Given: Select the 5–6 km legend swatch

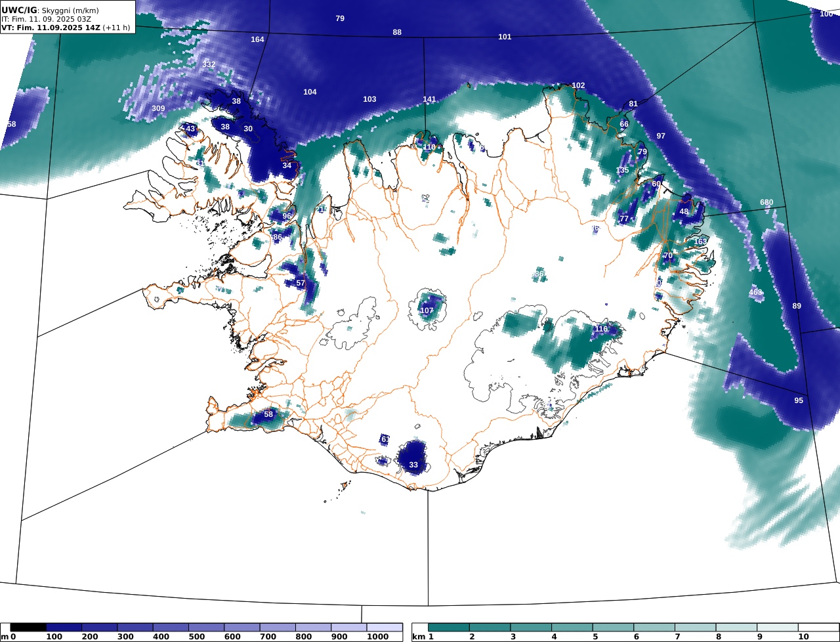Looking at the screenshot, I should click(x=613, y=628).
